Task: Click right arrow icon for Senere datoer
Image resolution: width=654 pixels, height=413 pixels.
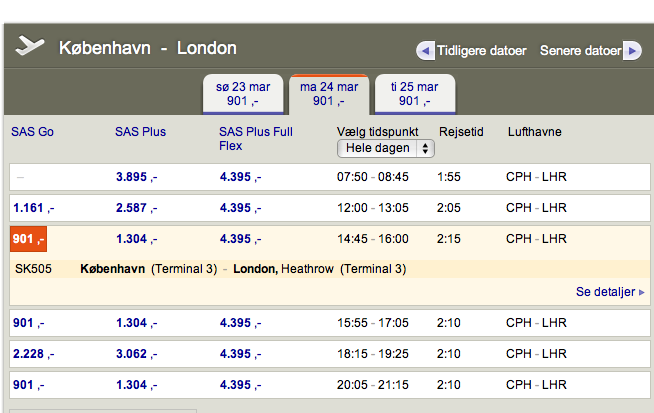Action: 632,50
